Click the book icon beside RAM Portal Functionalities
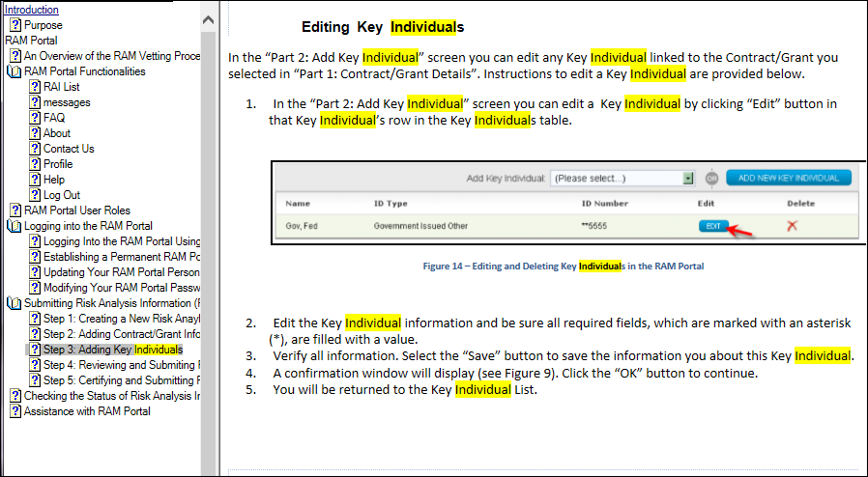This screenshot has width=868, height=477. coord(14,71)
